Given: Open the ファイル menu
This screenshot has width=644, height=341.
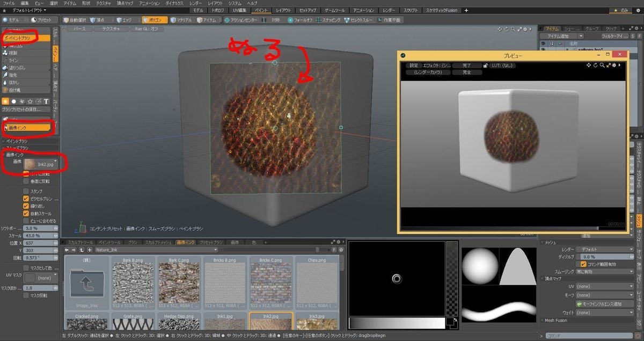Looking at the screenshot, I should [x=9, y=3].
